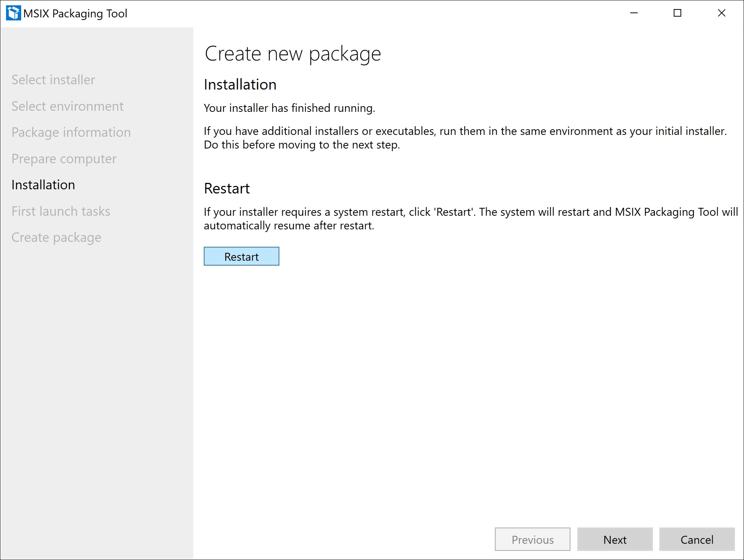The height and width of the screenshot is (560, 744).
Task: Click the Create new package heading
Action: coord(293,54)
